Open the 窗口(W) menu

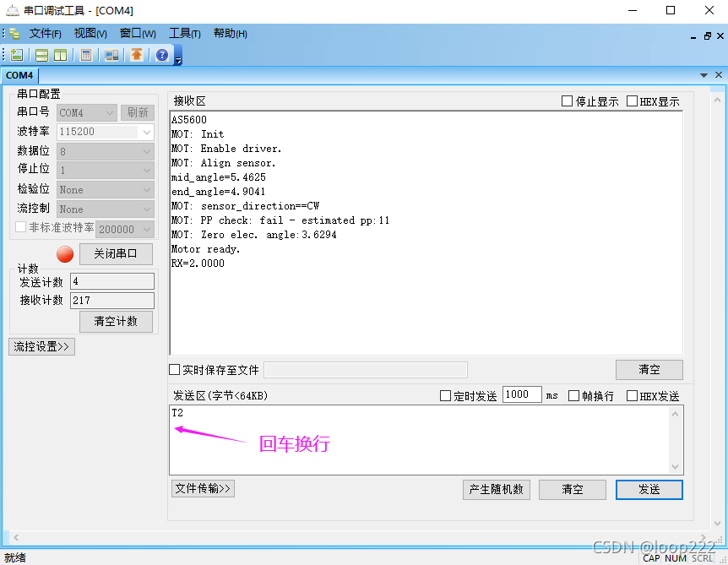pyautogui.click(x=138, y=34)
